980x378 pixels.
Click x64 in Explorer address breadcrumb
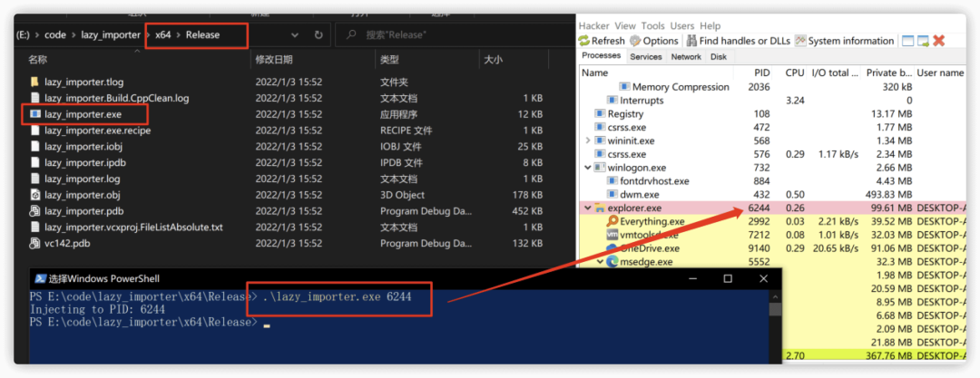162,35
